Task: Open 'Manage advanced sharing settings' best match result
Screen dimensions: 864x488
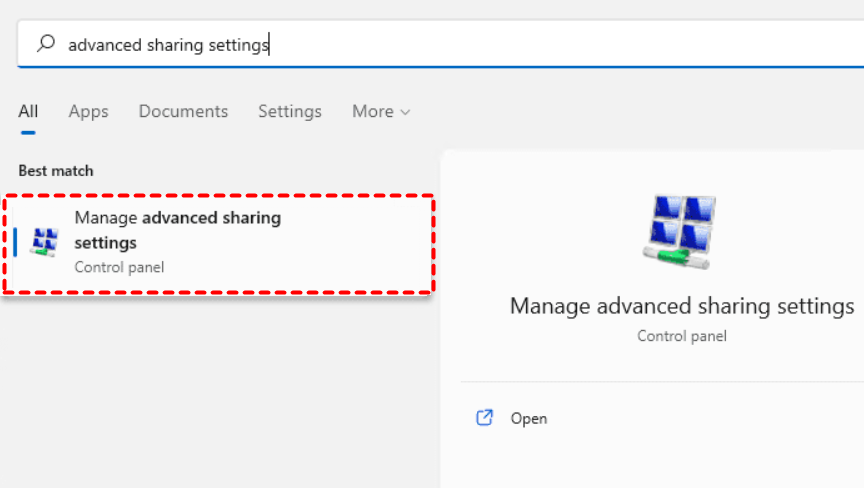Action: click(219, 243)
